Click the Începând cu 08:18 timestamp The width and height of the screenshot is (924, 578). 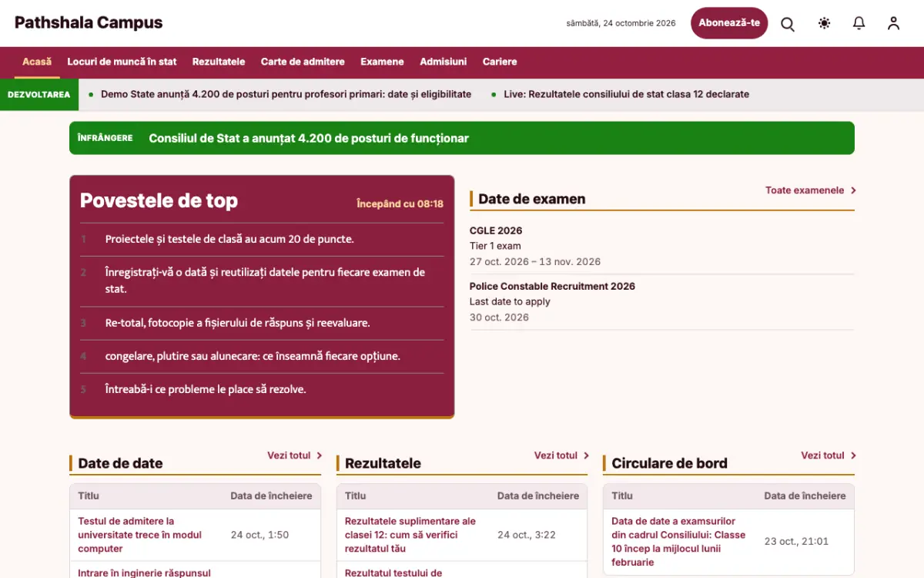(400, 203)
